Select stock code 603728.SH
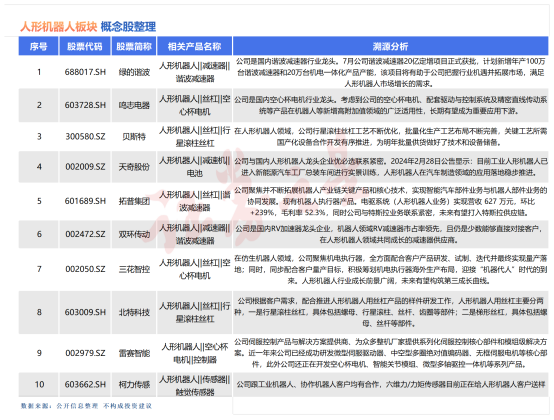 (85, 105)
